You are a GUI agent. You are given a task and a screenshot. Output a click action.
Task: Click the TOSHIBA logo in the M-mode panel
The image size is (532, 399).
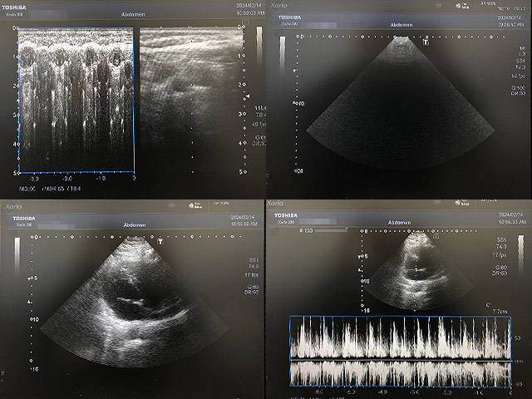14,7
